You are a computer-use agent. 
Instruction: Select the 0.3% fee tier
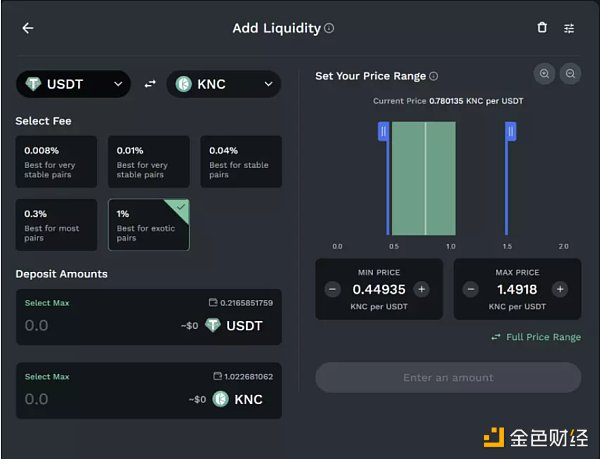56,225
